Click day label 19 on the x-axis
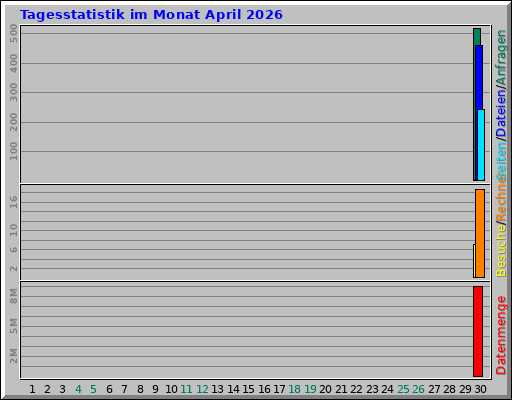Image resolution: width=512 pixels, height=400 pixels. click(310, 389)
